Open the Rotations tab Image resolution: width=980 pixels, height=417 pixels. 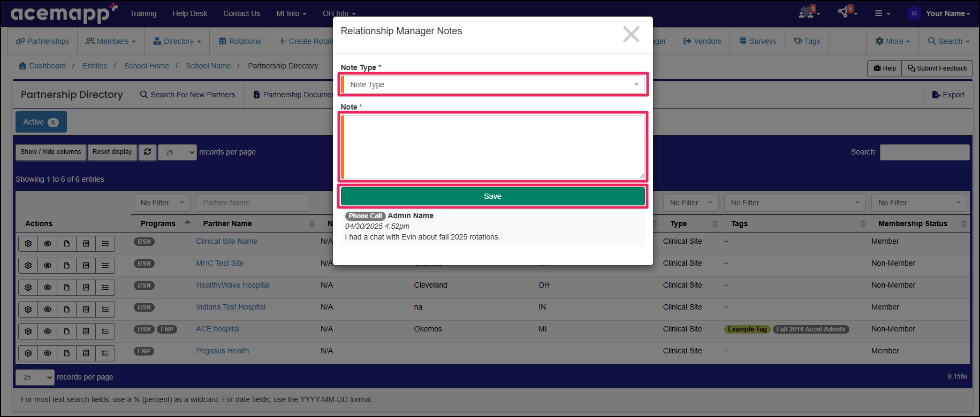(240, 41)
